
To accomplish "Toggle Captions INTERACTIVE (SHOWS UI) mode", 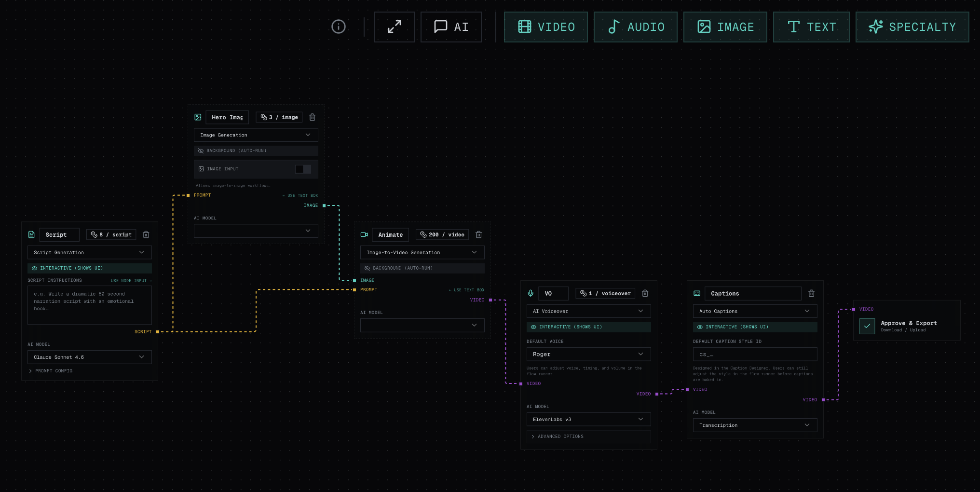I will (755, 327).
